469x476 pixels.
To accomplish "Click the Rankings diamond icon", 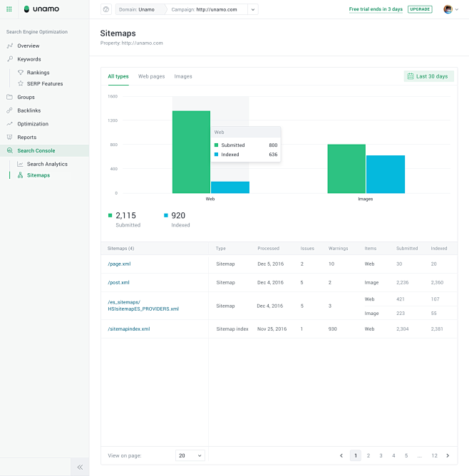I will pos(21,72).
